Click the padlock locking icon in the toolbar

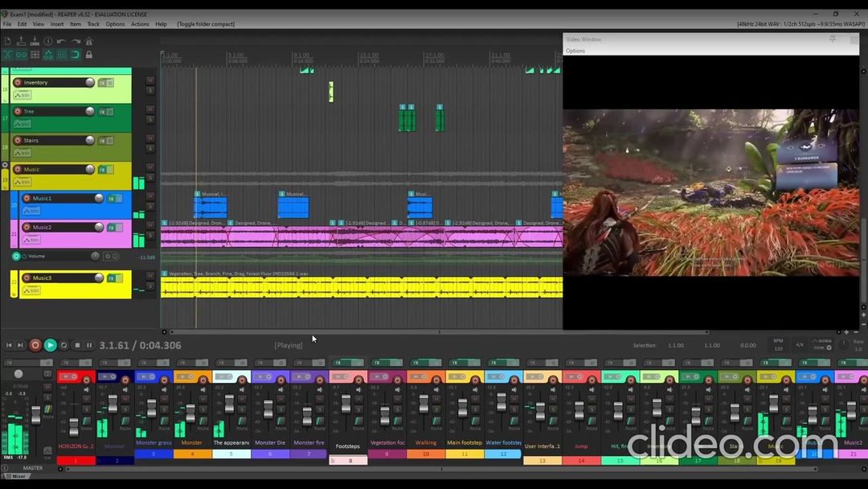[88, 55]
